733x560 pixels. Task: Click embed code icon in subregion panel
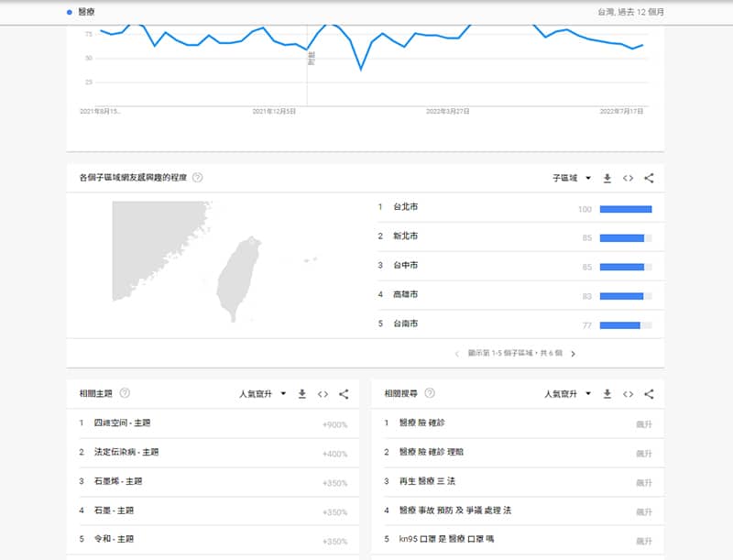628,179
